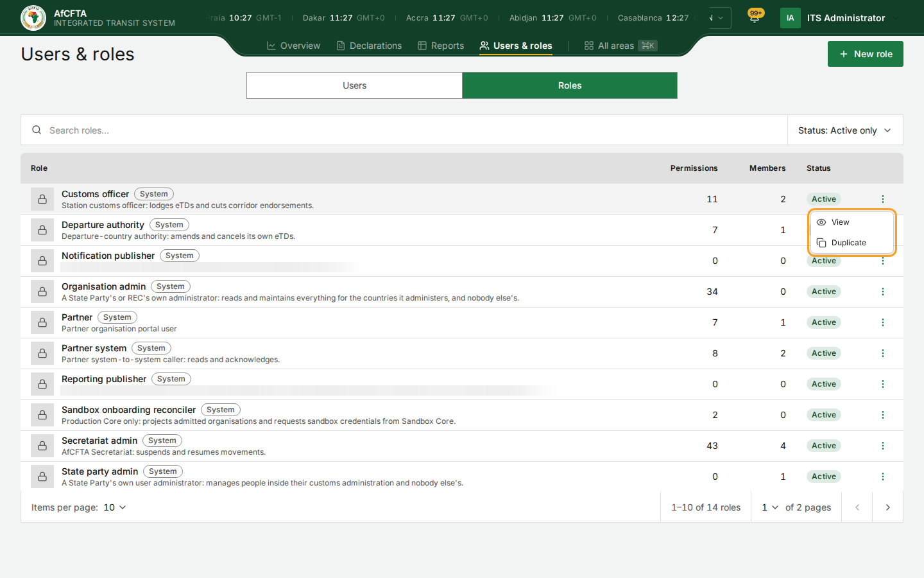The image size is (924, 578).
Task: Click the 'of 2 pages' text
Action: (808, 507)
